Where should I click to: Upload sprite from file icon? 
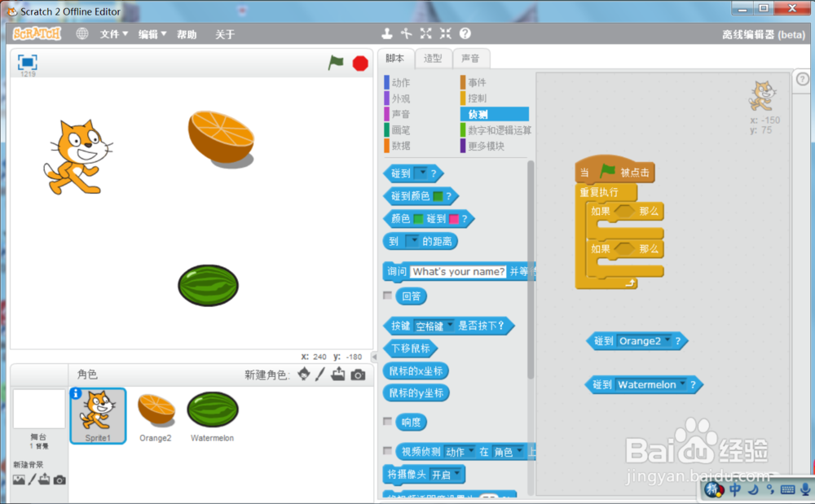pos(338,374)
